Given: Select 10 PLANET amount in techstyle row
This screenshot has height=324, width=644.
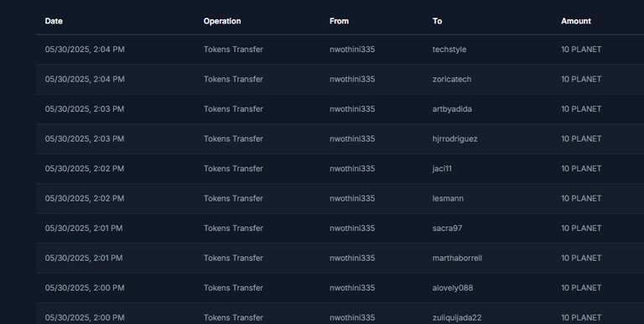Looking at the screenshot, I should click(581, 50).
